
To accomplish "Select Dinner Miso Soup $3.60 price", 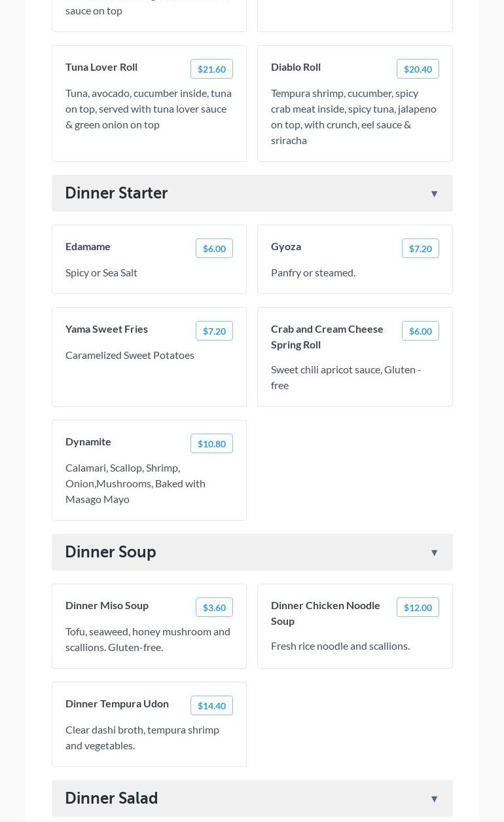I will click(x=214, y=607).
